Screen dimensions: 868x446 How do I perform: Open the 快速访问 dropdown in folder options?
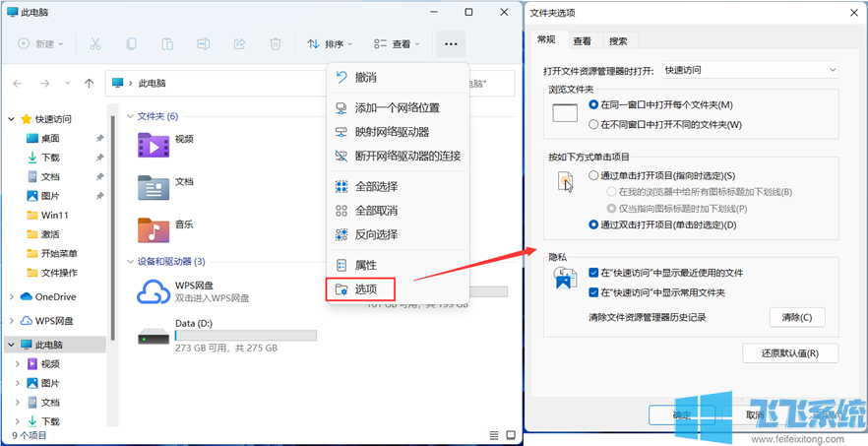tap(749, 70)
